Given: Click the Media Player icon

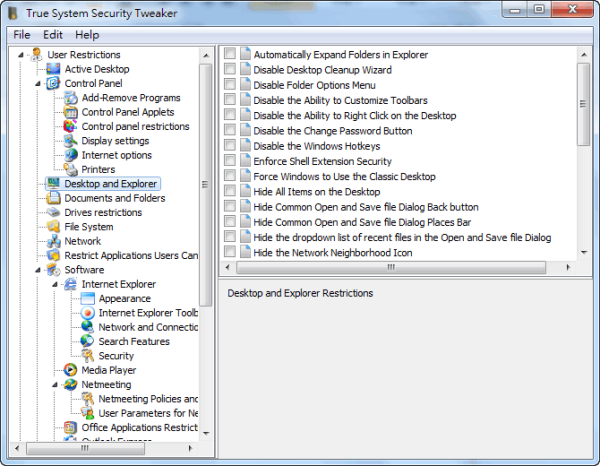Looking at the screenshot, I should point(70,370).
